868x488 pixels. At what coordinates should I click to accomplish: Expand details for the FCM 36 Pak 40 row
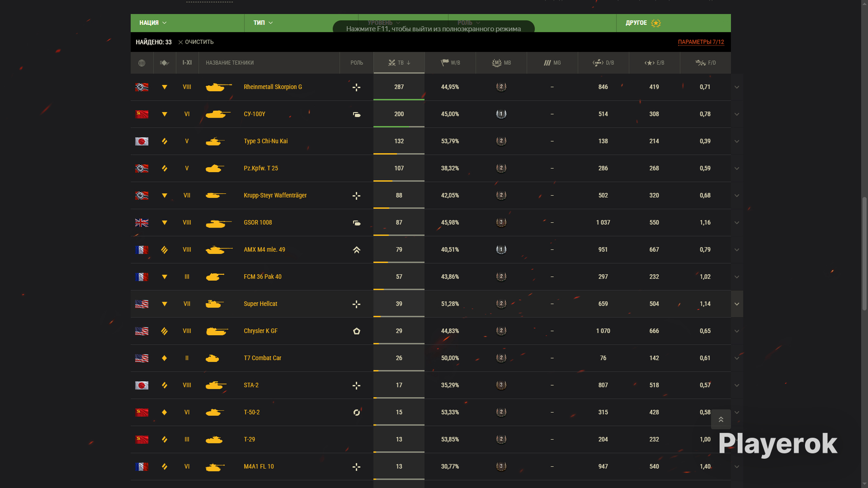pos(737,277)
